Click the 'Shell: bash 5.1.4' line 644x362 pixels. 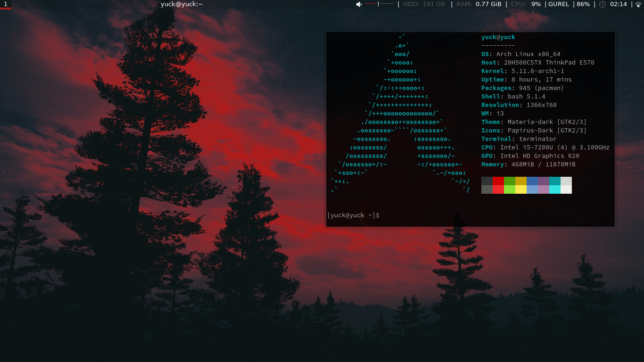point(513,97)
